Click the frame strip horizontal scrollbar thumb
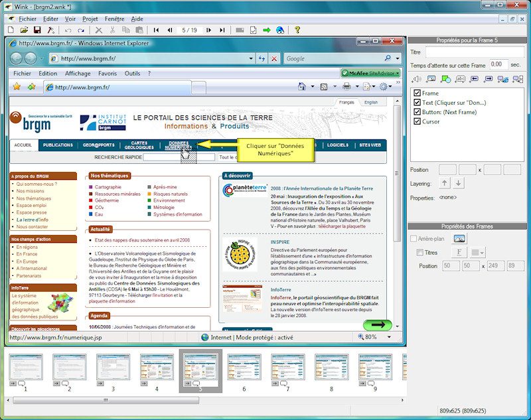This screenshot has width=531, height=420. tap(106, 400)
